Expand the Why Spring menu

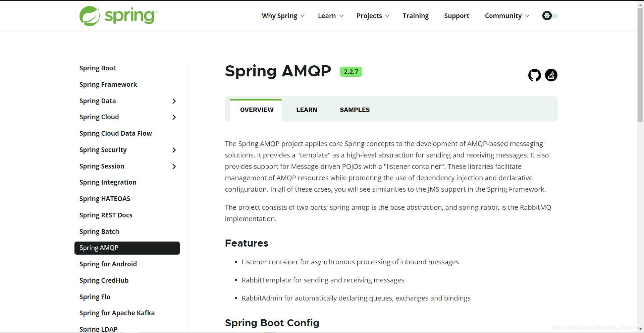click(x=283, y=16)
